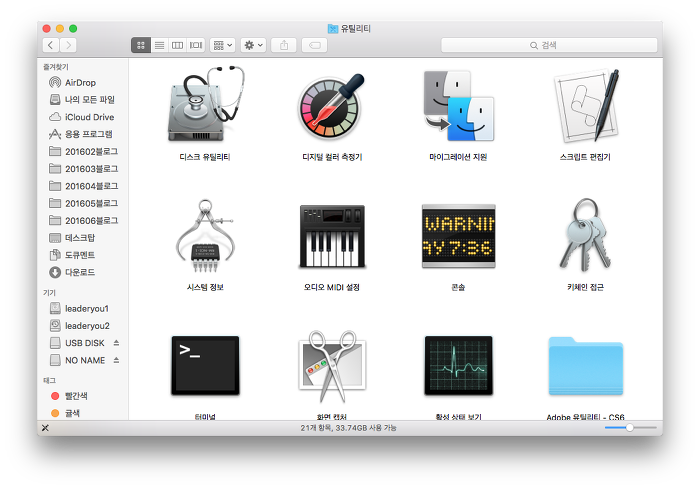Eject the NO NAME volume
Screen dimensions: 700x489
[116, 360]
